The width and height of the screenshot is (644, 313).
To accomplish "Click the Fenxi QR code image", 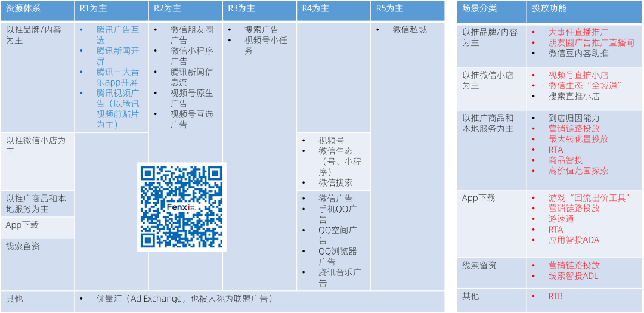I will click(182, 206).
